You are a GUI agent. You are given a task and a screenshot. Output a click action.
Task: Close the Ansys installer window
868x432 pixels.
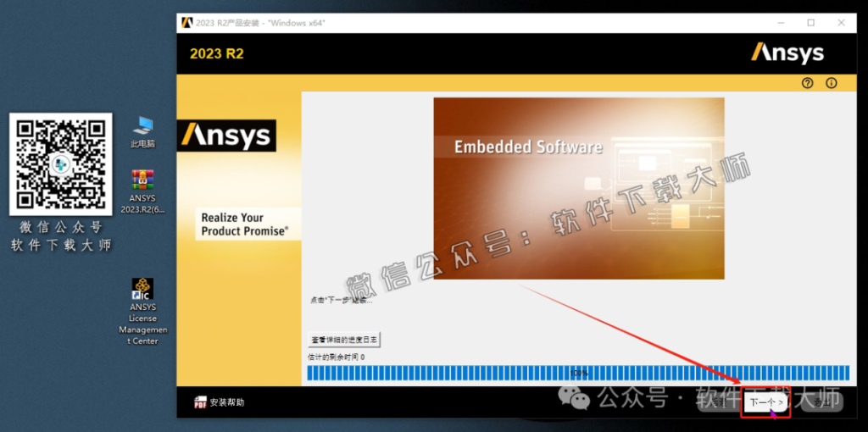click(x=841, y=23)
